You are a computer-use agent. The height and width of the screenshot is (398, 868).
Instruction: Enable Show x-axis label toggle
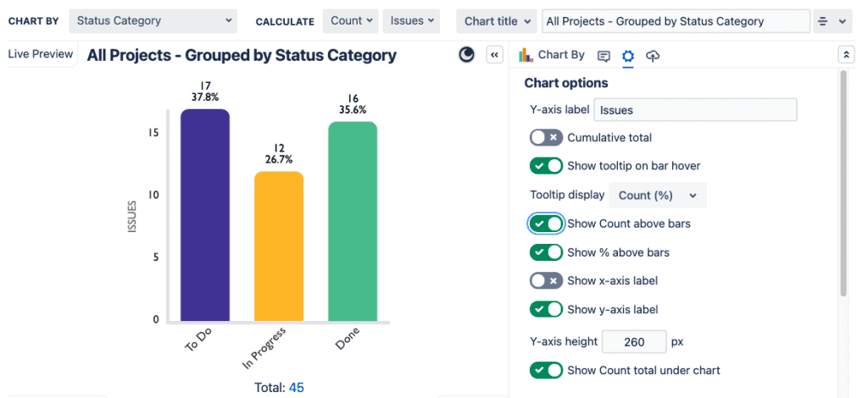click(546, 280)
